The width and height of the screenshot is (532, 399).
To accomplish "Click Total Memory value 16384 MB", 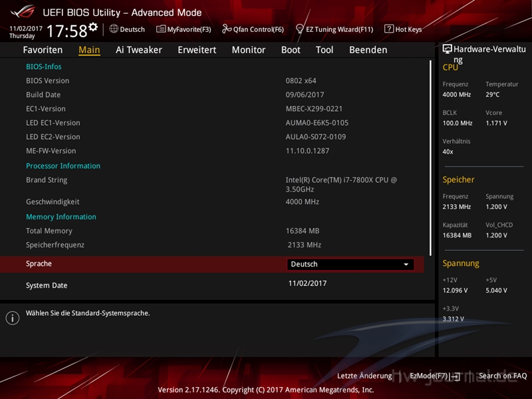I will click(x=303, y=231).
